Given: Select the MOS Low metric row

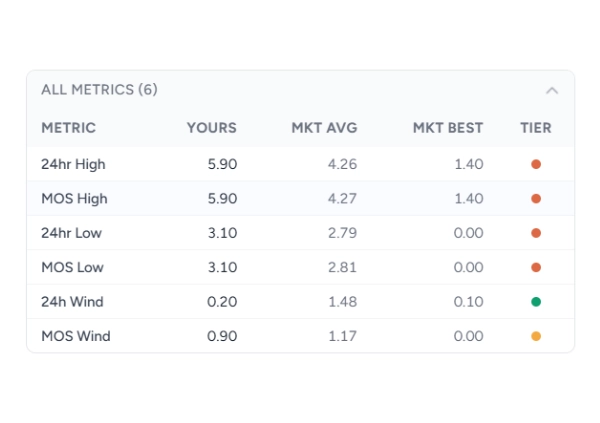Looking at the screenshot, I should point(72,267).
